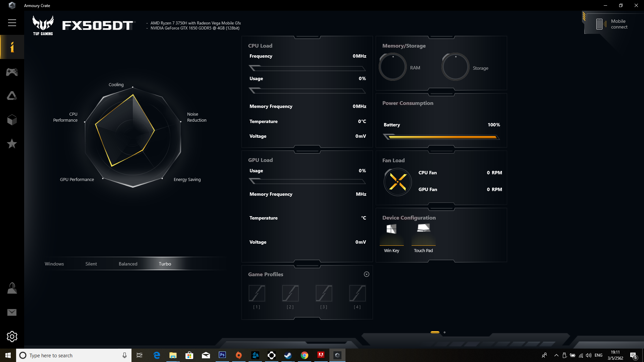This screenshot has width=644, height=362.
Task: Click the Storage usage gauge
Action: tap(455, 67)
